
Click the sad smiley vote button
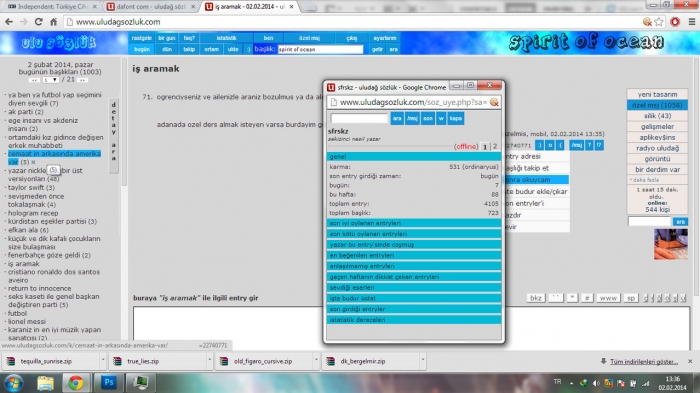[560, 145]
